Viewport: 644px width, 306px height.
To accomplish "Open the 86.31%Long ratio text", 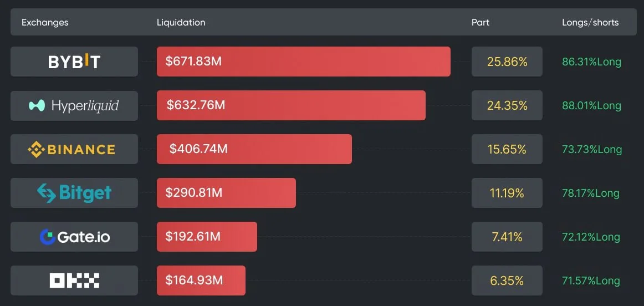I will 591,62.
